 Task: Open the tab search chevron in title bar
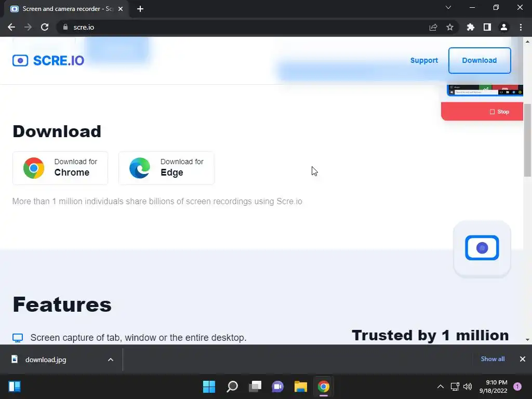click(x=448, y=7)
